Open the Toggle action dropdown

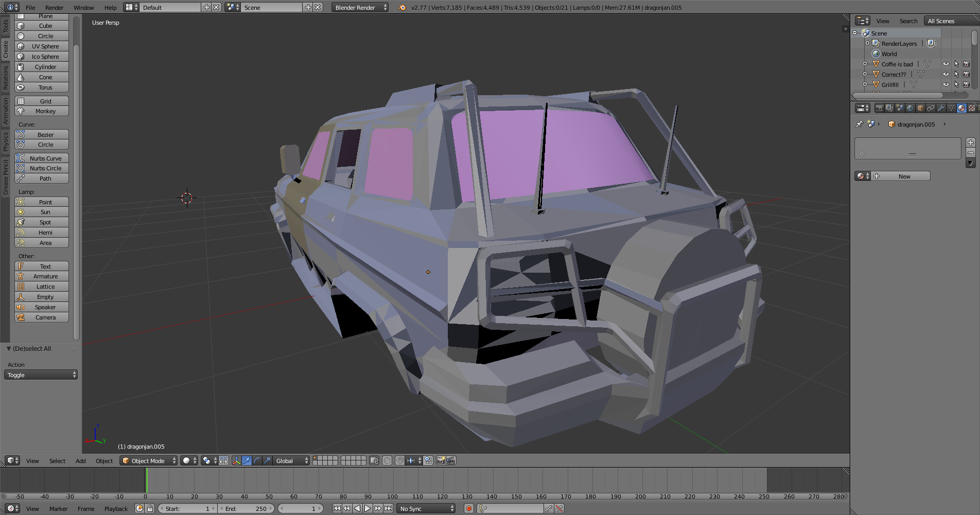coord(41,375)
